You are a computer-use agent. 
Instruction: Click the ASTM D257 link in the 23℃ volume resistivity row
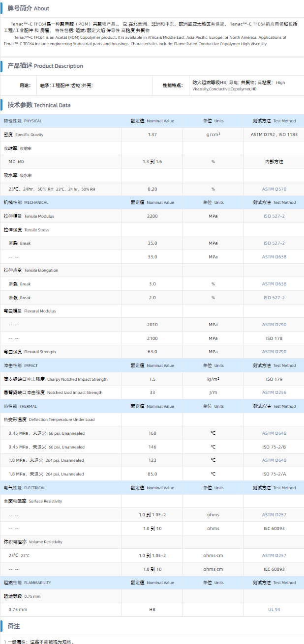click(274, 556)
